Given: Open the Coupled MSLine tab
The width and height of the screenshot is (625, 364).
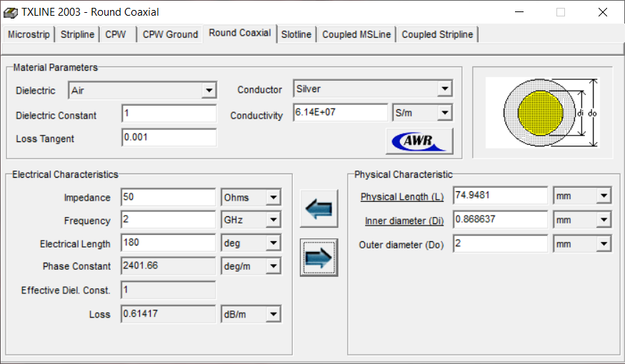Looking at the screenshot, I should 356,35.
